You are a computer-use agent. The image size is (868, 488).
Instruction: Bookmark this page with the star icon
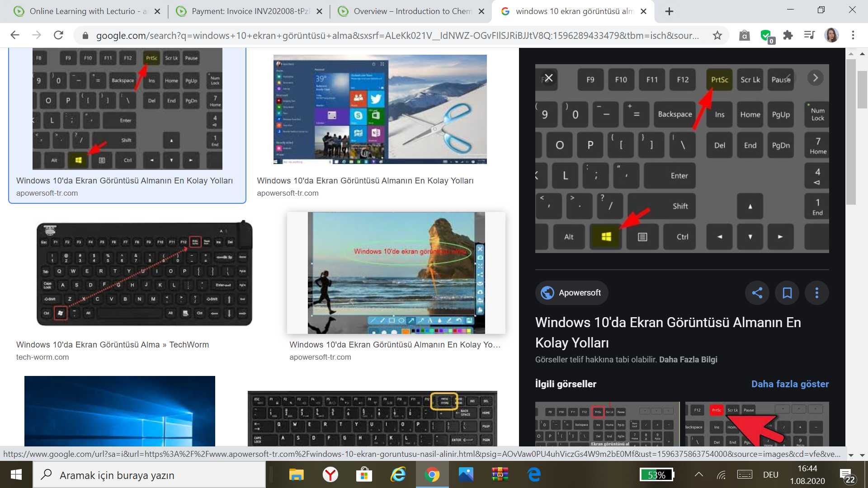717,35
